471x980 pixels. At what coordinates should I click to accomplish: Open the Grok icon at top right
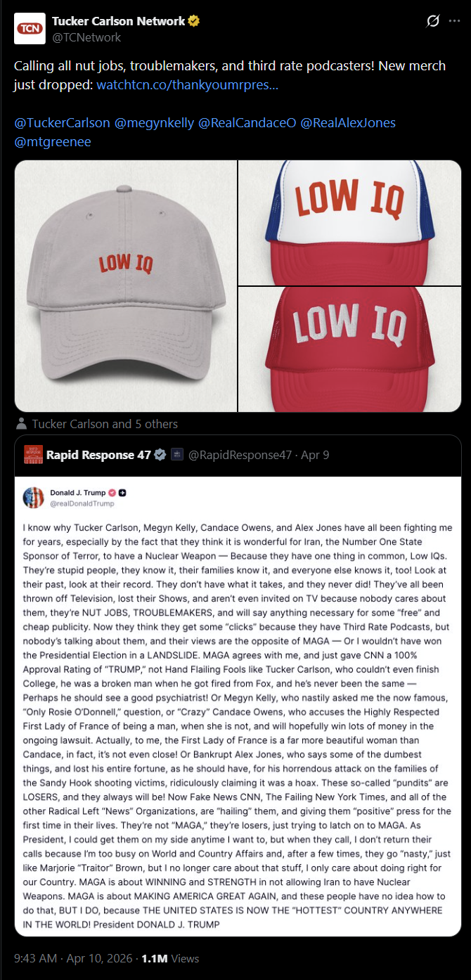(x=433, y=22)
